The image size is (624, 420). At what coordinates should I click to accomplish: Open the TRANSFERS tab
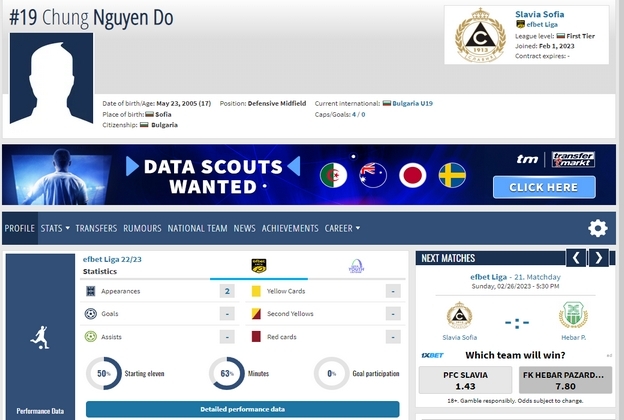click(96, 228)
